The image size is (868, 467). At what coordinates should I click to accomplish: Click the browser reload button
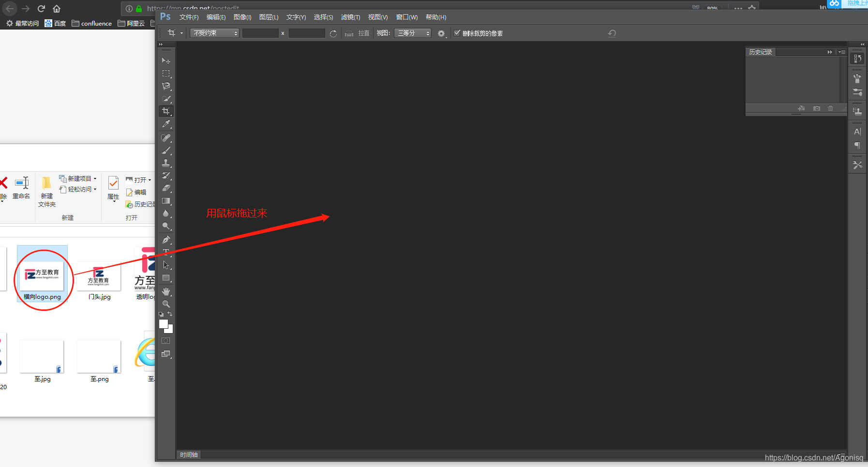(41, 9)
